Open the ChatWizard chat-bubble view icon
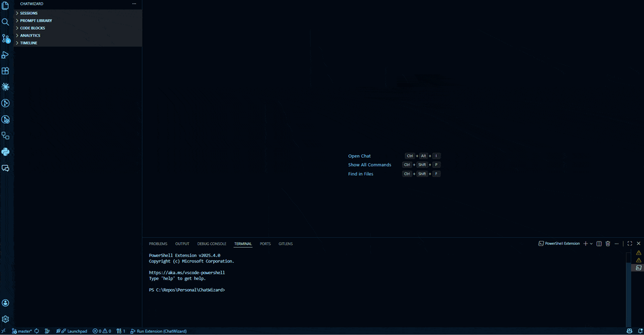 pyautogui.click(x=5, y=168)
